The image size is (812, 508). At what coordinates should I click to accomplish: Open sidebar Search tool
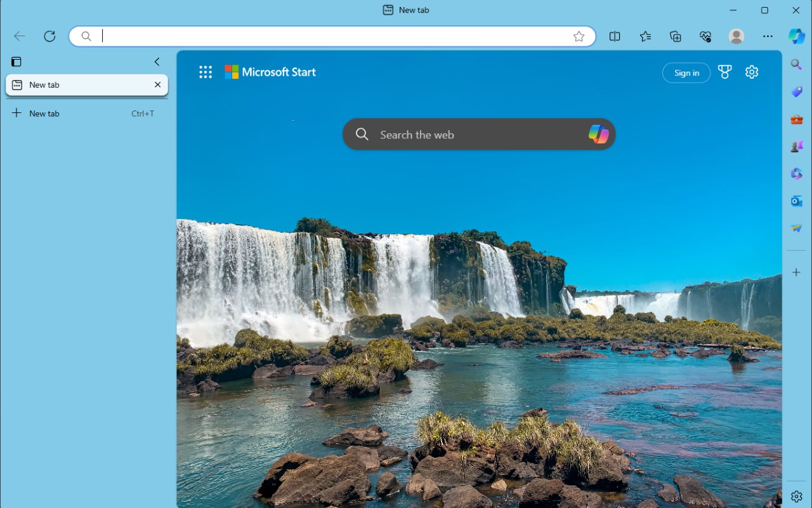[797, 64]
